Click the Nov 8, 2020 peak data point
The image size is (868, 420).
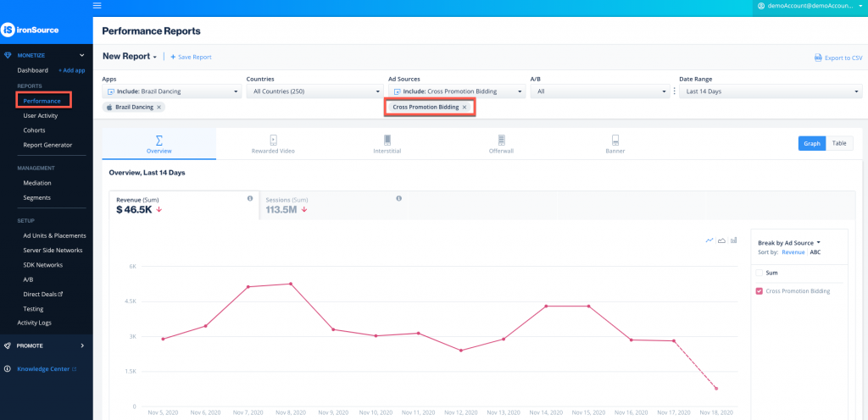[x=291, y=284]
